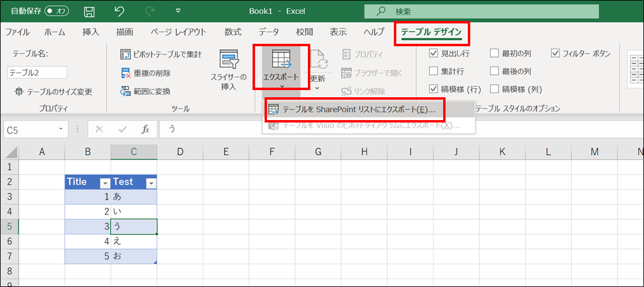Choose テーブルを Visio のピボットダイアグラムにエクスポート
644x287 pixels.
click(x=369, y=126)
